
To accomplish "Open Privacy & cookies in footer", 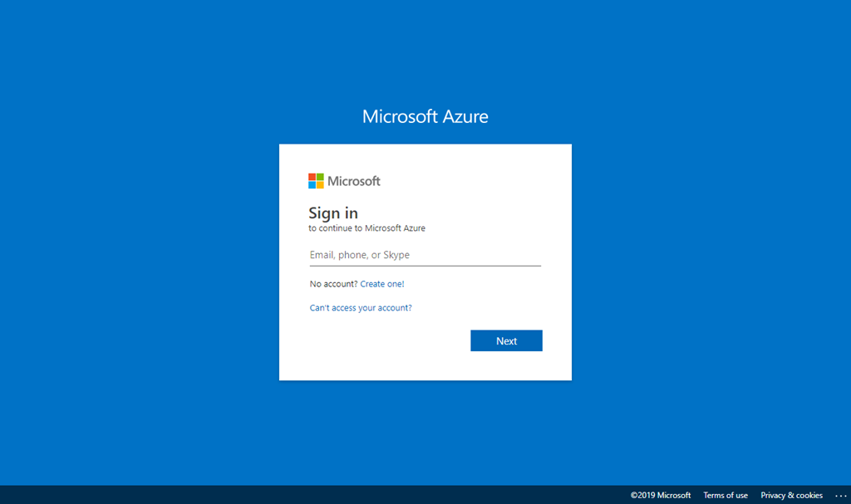I will [x=791, y=496].
